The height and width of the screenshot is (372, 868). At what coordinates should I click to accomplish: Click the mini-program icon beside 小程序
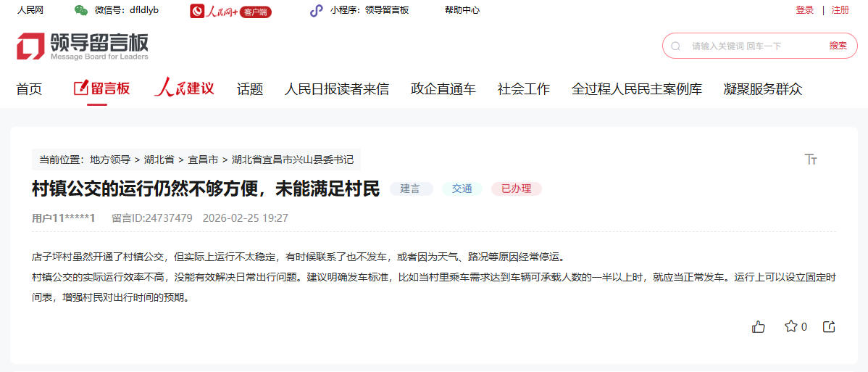click(316, 10)
